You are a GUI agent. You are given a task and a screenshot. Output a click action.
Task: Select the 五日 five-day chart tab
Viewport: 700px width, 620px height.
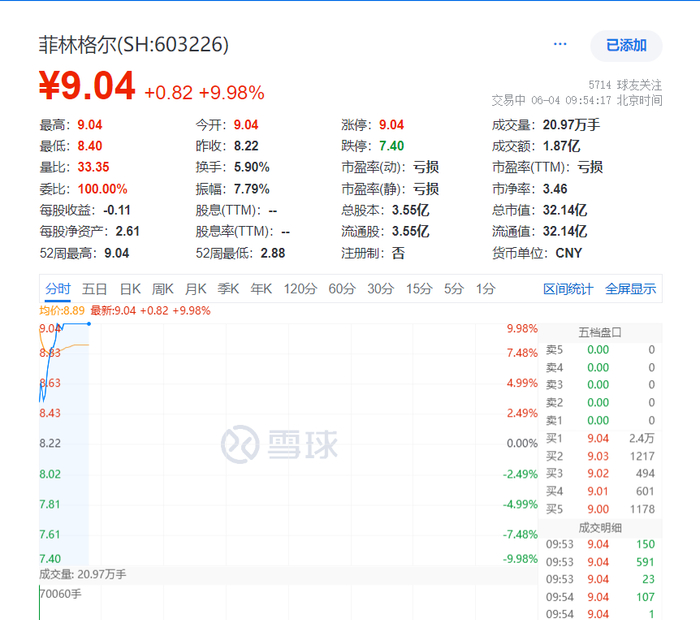pos(95,289)
